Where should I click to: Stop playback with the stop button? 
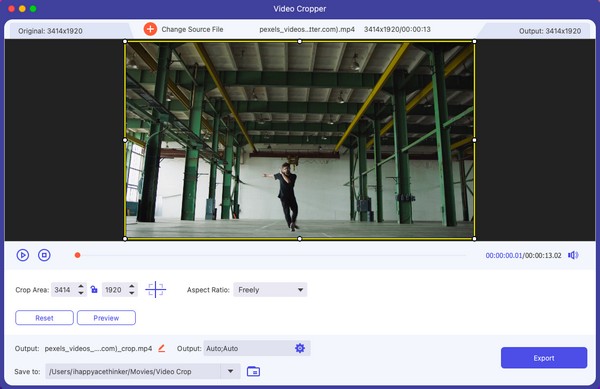pyautogui.click(x=44, y=255)
